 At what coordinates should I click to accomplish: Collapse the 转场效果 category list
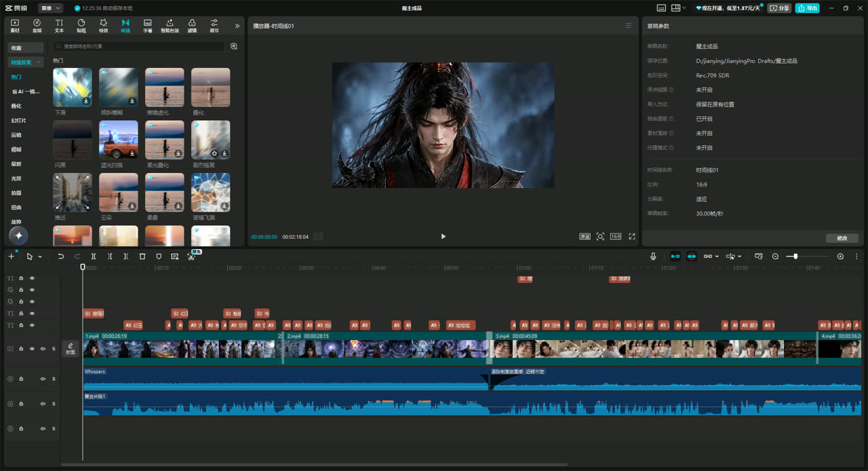26,62
